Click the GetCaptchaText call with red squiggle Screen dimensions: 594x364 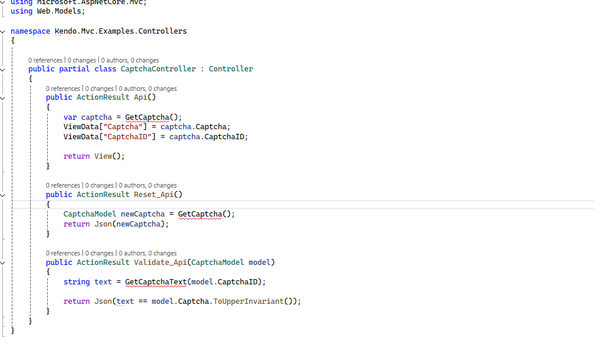(x=156, y=282)
